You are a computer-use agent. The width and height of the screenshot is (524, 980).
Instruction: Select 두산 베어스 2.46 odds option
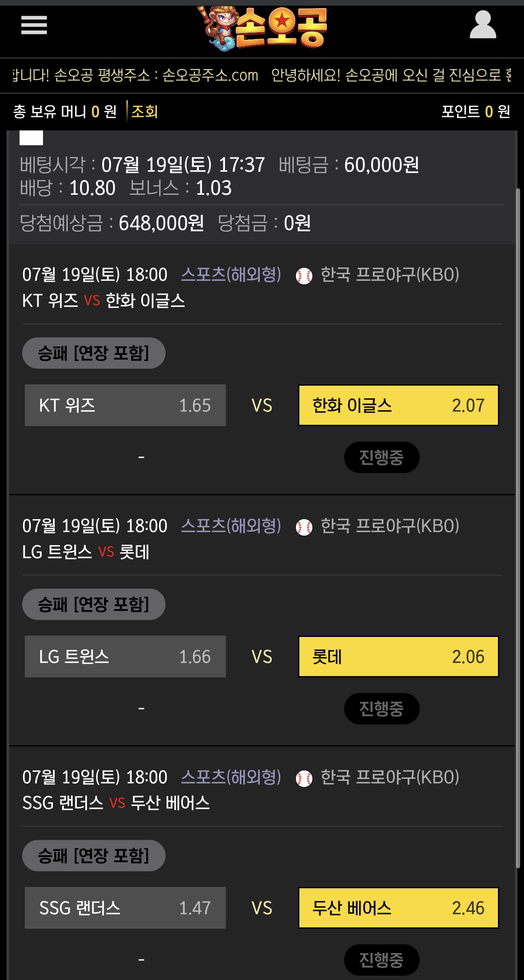point(398,908)
